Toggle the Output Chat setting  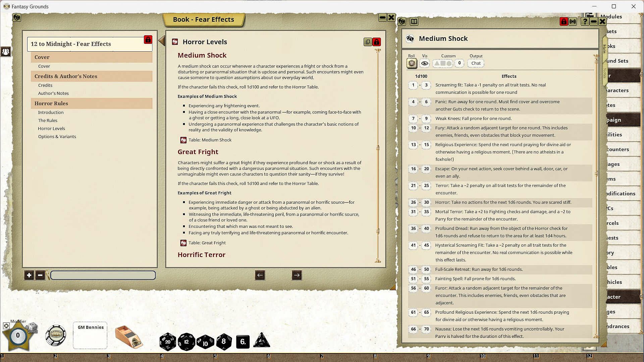point(476,63)
